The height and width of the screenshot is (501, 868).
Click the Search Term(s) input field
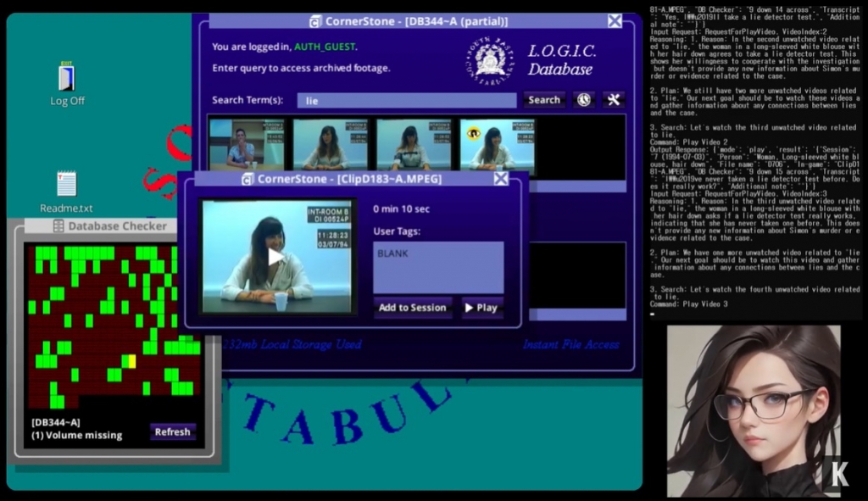[x=406, y=100]
